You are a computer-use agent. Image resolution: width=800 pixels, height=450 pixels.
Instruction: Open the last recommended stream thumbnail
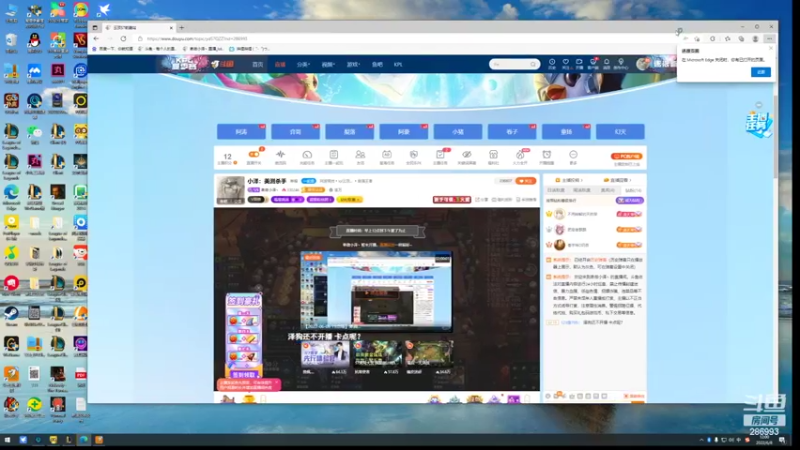(x=428, y=354)
